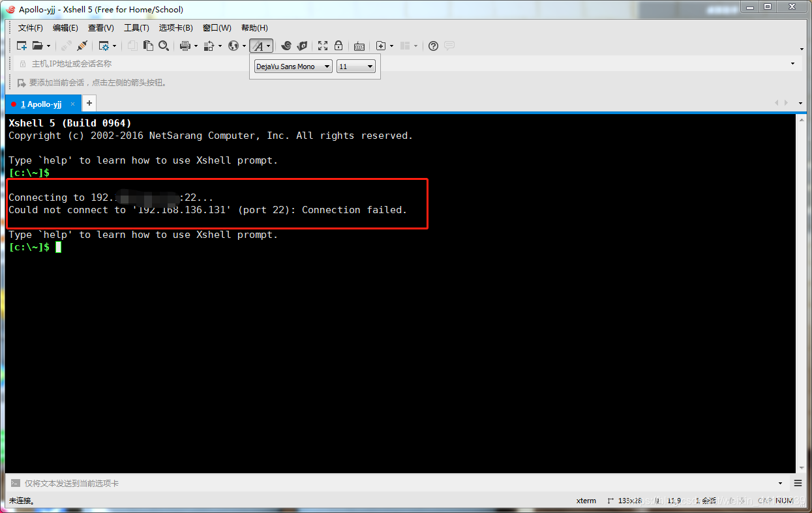The image size is (812, 513).
Task: Open the virtual keyboard icon
Action: [359, 46]
